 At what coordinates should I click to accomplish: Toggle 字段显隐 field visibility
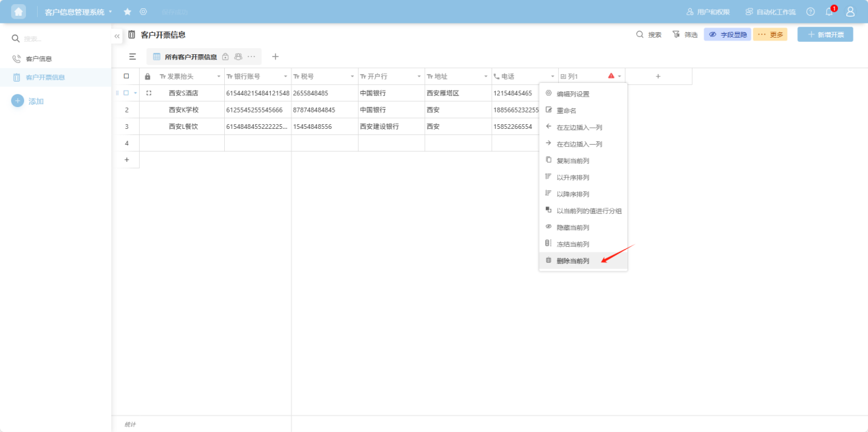tap(727, 34)
